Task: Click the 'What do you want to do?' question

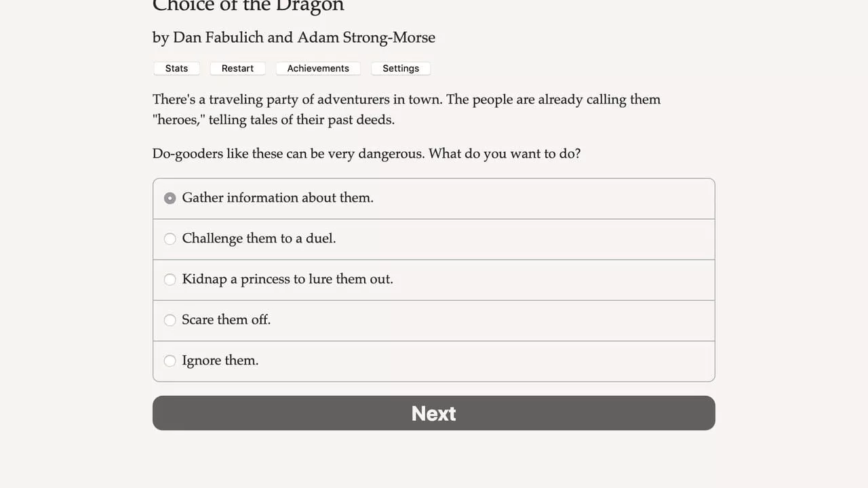Action: point(505,154)
